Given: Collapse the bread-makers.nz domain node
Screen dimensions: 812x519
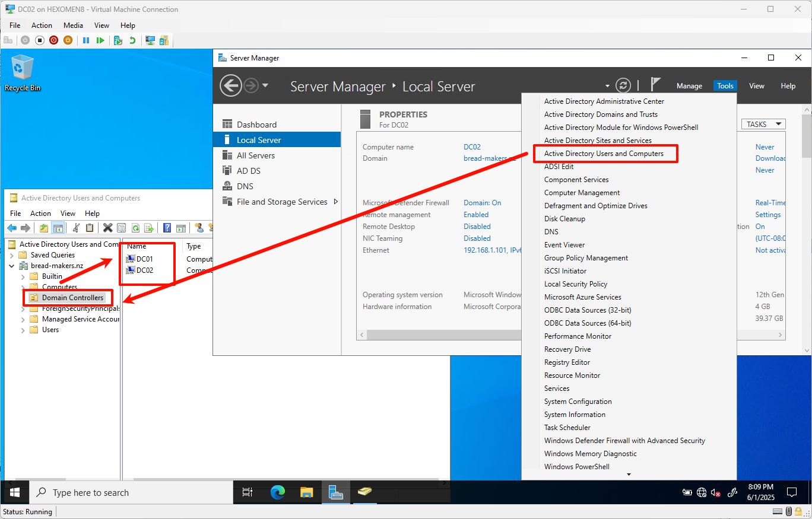Looking at the screenshot, I should pyautogui.click(x=11, y=266).
